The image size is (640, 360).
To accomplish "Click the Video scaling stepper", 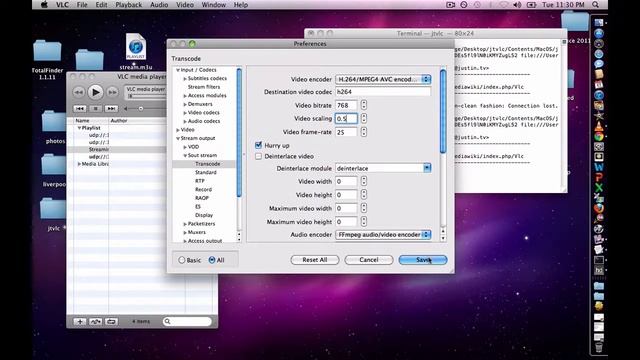I will point(364,118).
